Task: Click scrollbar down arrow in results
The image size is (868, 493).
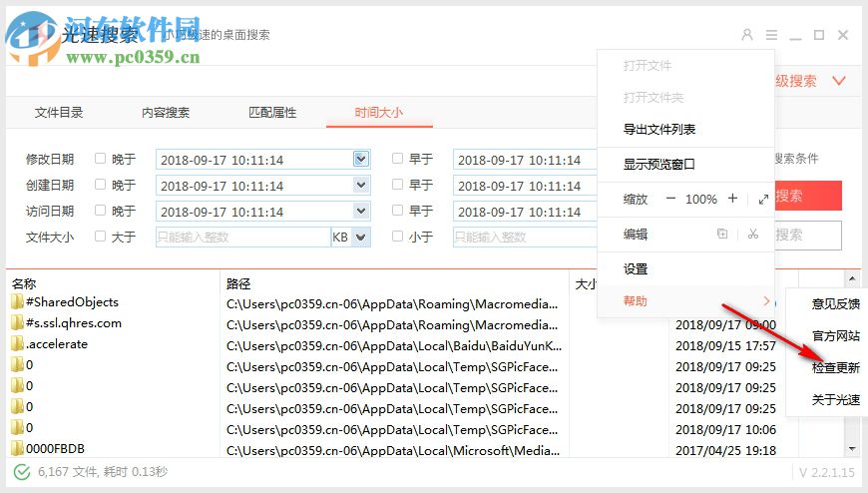Action: click(x=851, y=449)
